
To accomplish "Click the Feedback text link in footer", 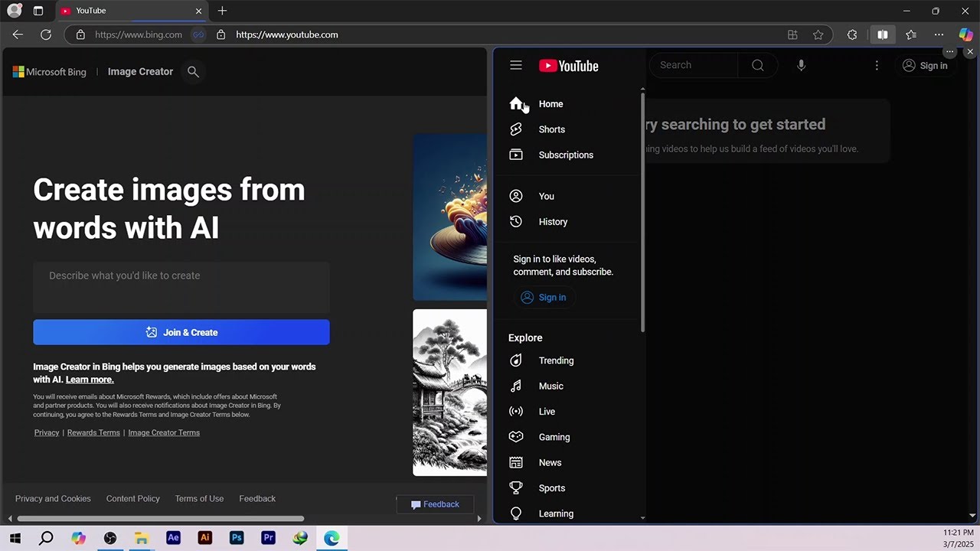I will click(x=257, y=499).
